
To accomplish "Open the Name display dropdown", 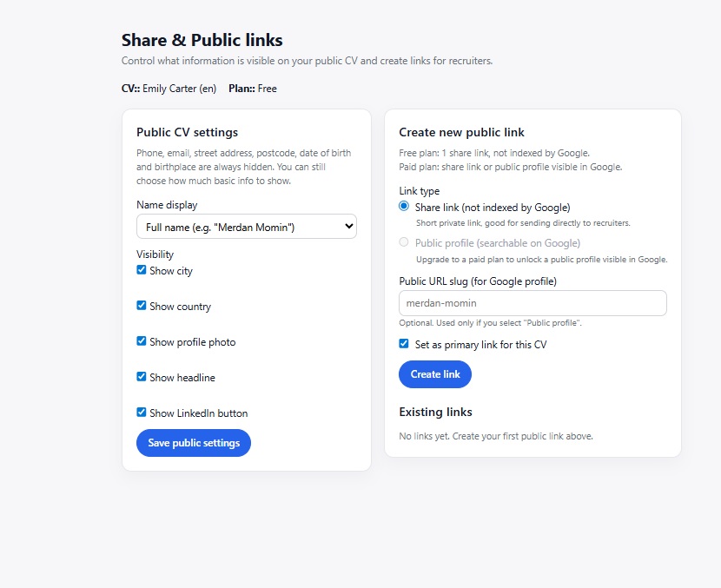I will 247,227.
